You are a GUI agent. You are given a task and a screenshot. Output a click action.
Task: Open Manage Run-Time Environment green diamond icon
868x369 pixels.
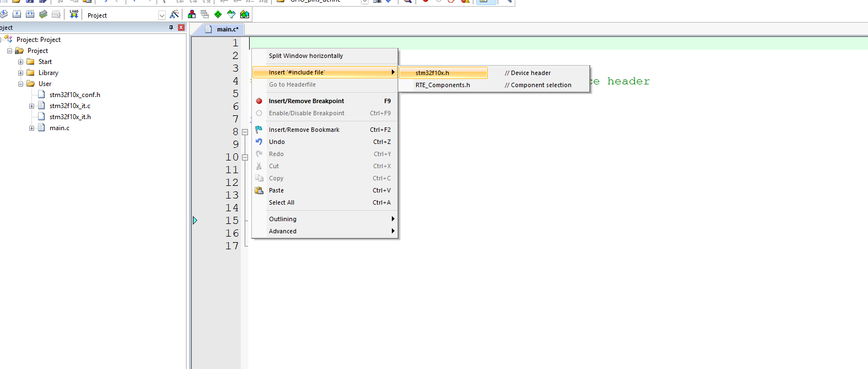point(218,14)
